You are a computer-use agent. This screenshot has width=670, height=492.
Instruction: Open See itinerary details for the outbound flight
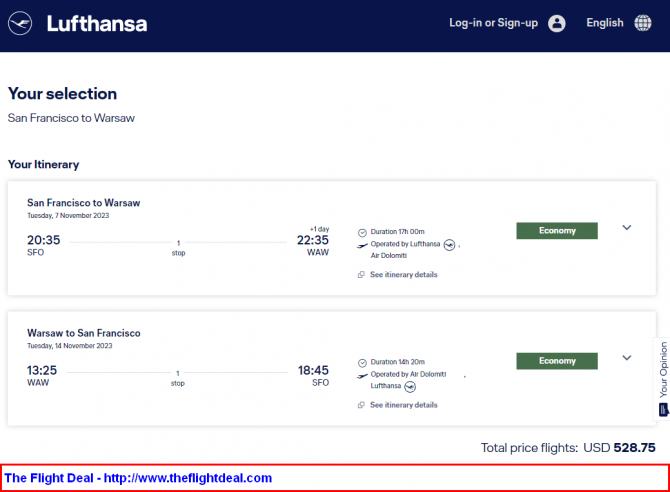(x=404, y=274)
